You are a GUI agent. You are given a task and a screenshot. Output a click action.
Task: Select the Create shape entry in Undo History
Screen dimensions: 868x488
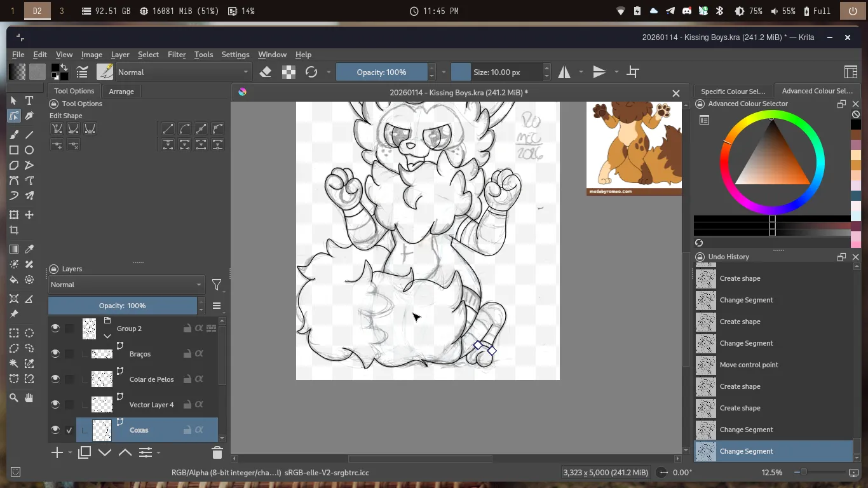[740, 278]
